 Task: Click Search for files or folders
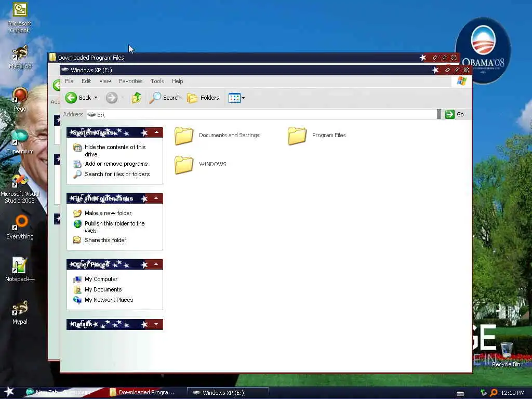coord(117,174)
